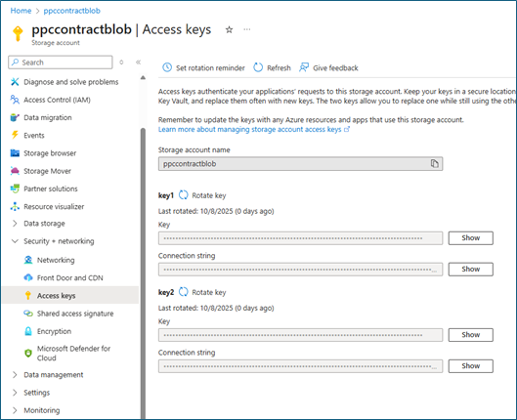Click the Events lightning bolt icon
The width and height of the screenshot is (517, 420).
15,135
